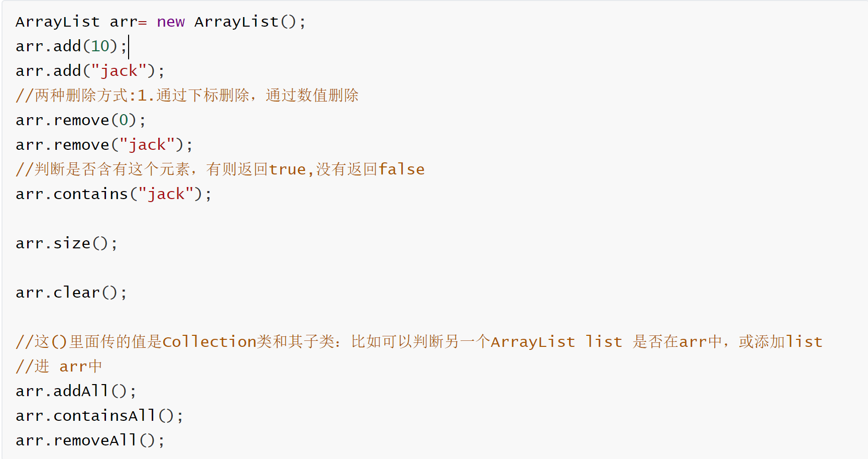
Task: Click the comment mentioning true and false
Action: [x=220, y=169]
